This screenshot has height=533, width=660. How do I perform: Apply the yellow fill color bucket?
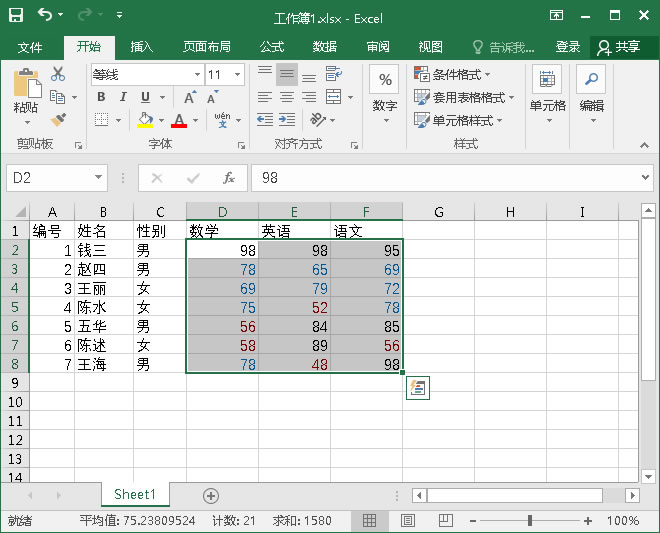click(145, 120)
